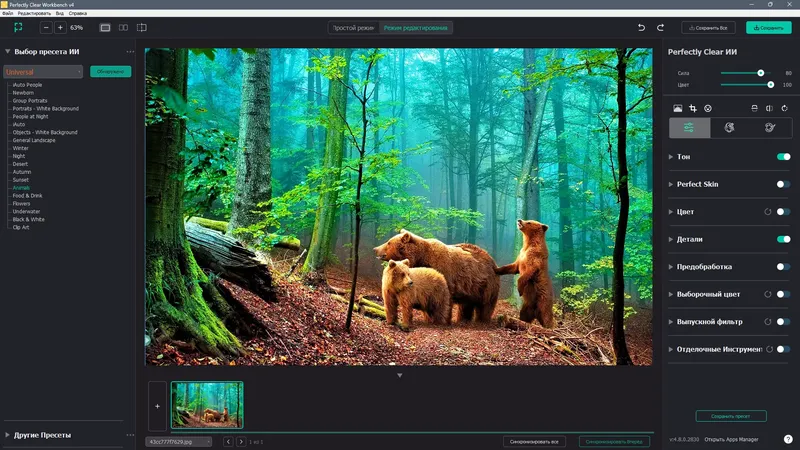
Task: Click the green Сохранить button
Action: pyautogui.click(x=768, y=28)
